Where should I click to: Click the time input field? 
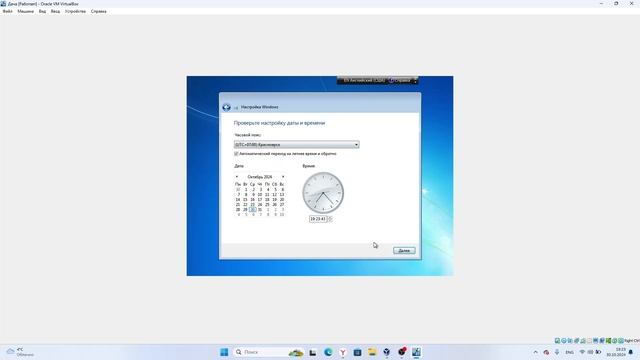point(318,219)
